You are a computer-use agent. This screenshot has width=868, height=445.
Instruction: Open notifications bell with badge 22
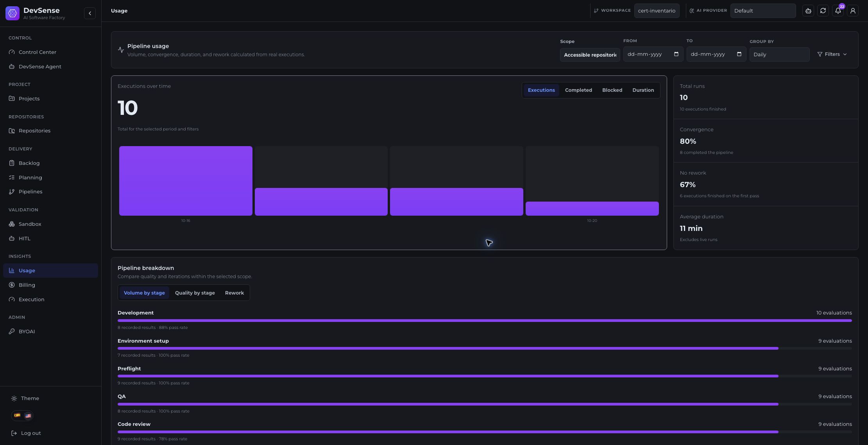[x=838, y=11]
